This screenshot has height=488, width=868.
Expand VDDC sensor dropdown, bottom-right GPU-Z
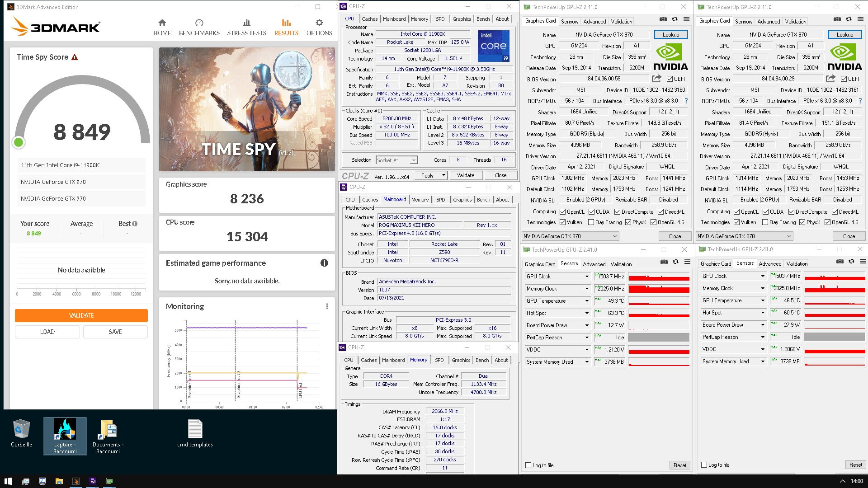pyautogui.click(x=763, y=349)
